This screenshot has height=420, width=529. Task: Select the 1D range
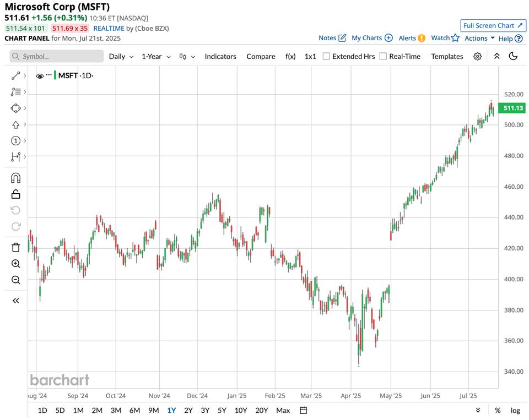coord(42,410)
